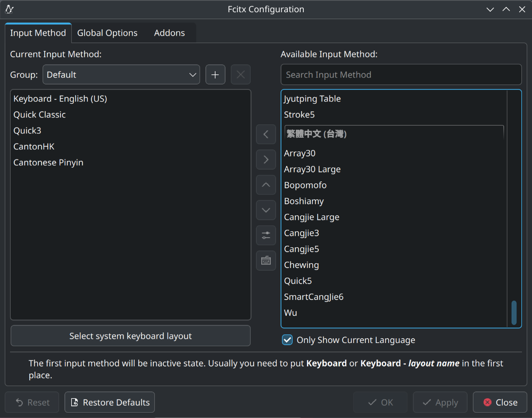
Task: Click the available input method list scrollbar
Action: click(514, 312)
